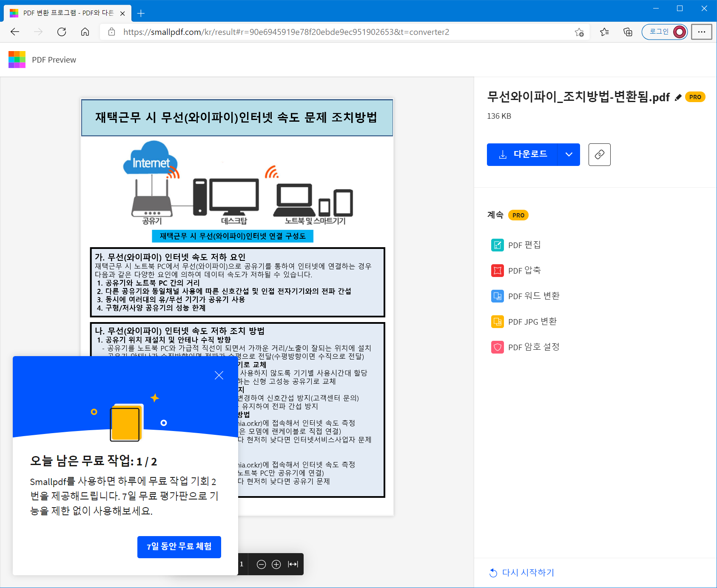
Task: Click the PRO badge beside 계속
Action: pyautogui.click(x=518, y=215)
